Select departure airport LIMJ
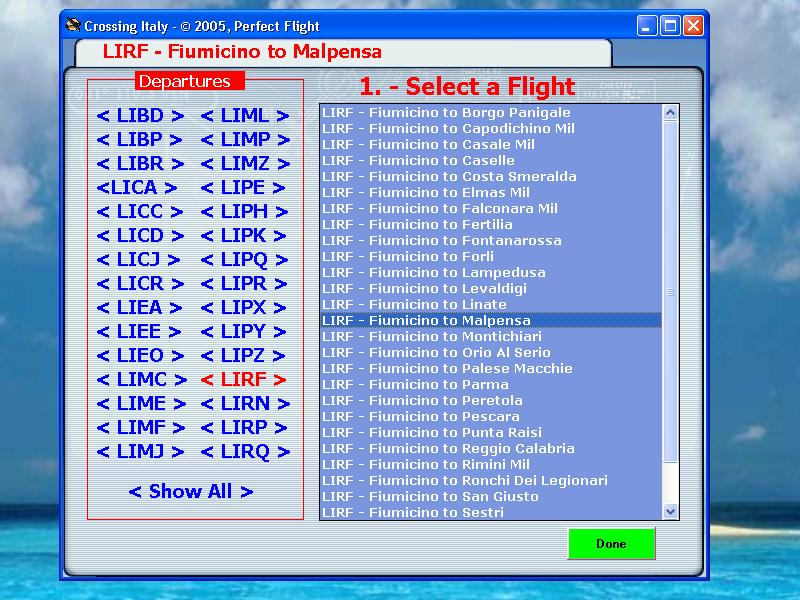The width and height of the screenshot is (800, 600). pos(140,451)
